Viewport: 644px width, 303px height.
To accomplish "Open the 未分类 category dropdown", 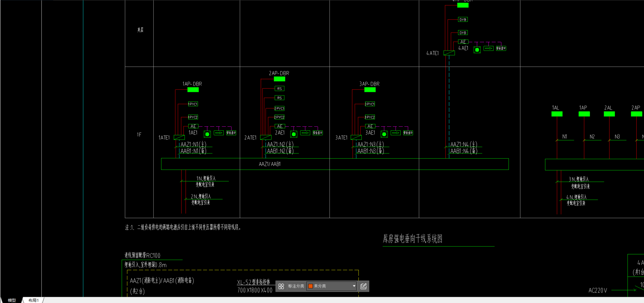I will [x=332, y=286].
